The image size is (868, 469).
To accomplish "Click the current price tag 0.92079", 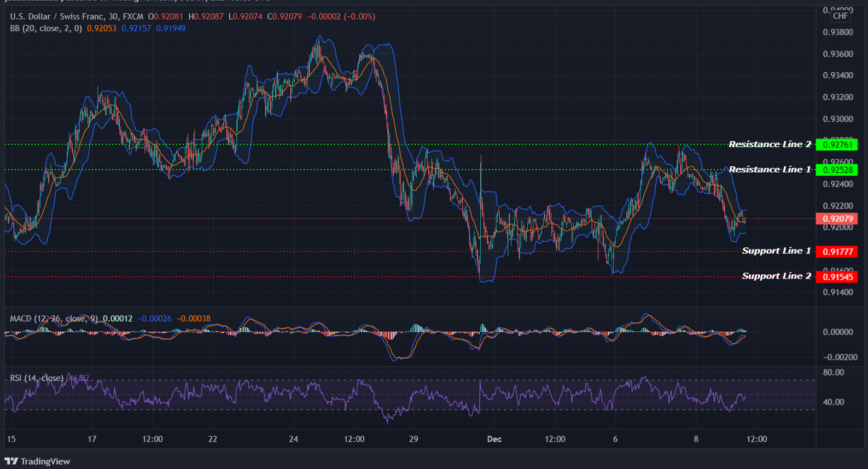I will [x=837, y=219].
